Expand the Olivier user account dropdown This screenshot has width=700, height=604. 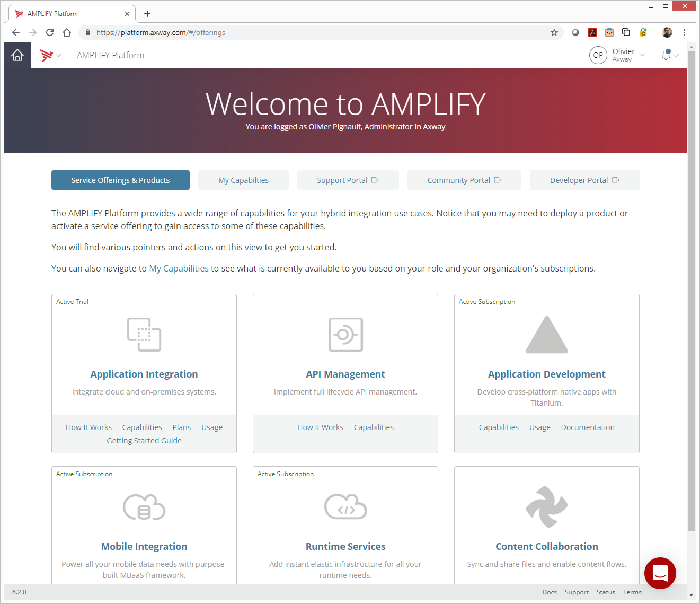click(642, 55)
